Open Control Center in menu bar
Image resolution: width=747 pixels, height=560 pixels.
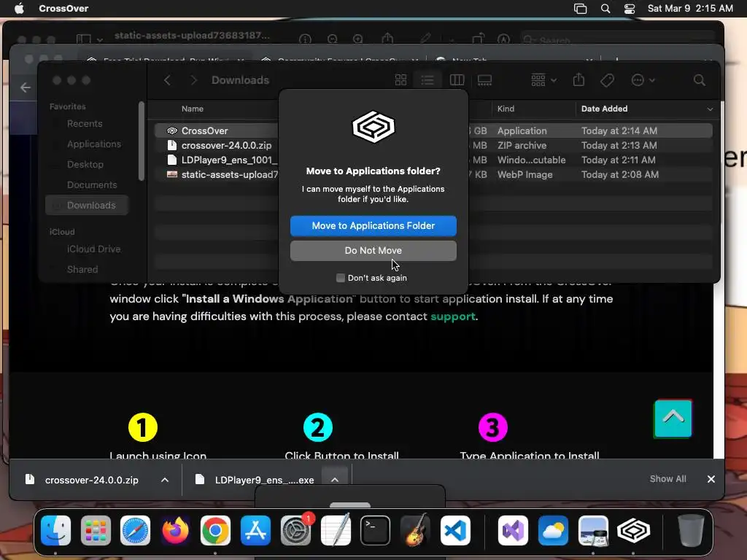coord(630,8)
